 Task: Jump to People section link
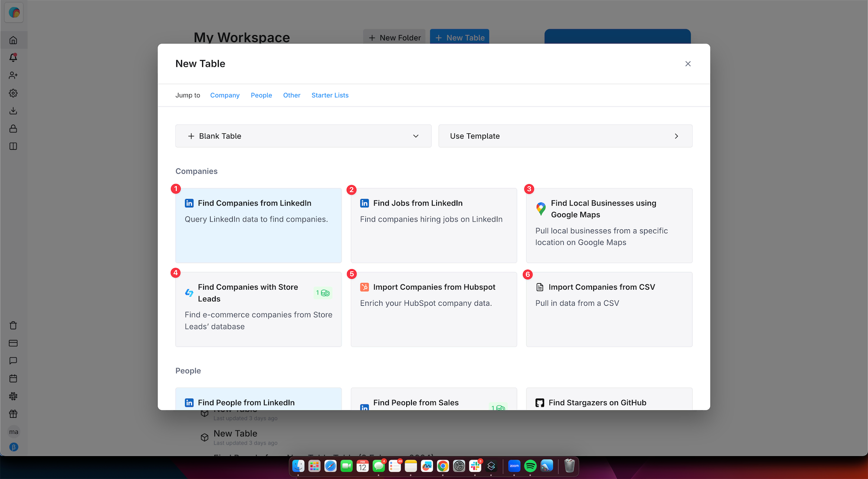pyautogui.click(x=261, y=95)
